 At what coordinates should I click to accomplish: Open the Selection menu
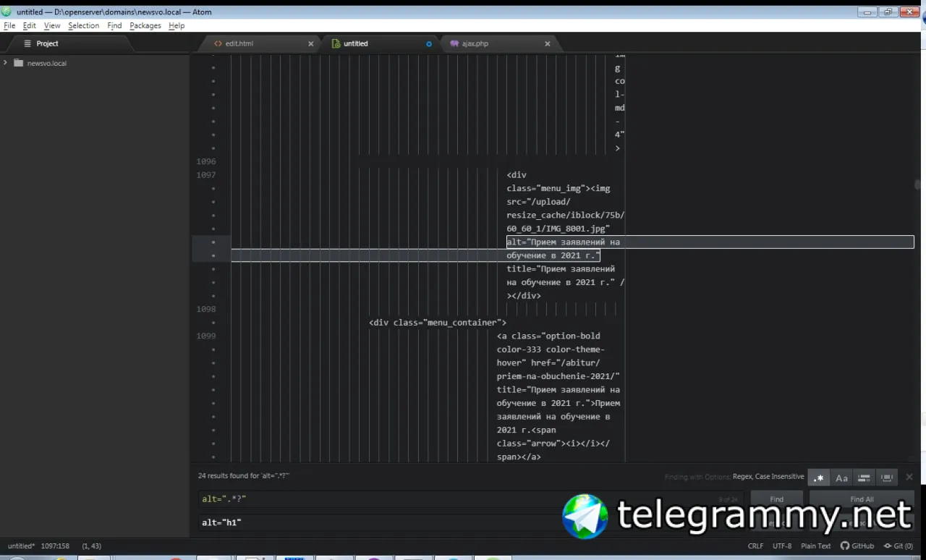tap(83, 25)
